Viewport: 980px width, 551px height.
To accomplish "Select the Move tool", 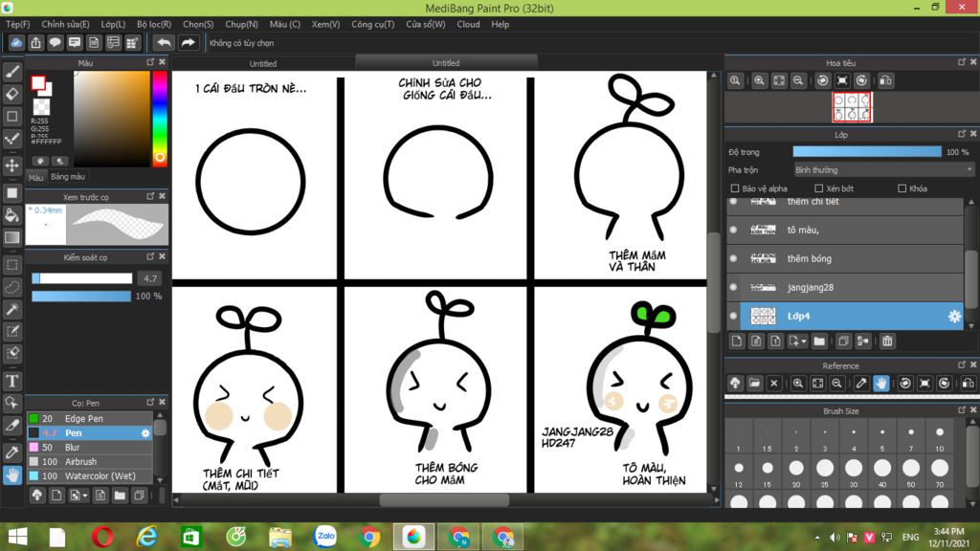I will pos(11,165).
